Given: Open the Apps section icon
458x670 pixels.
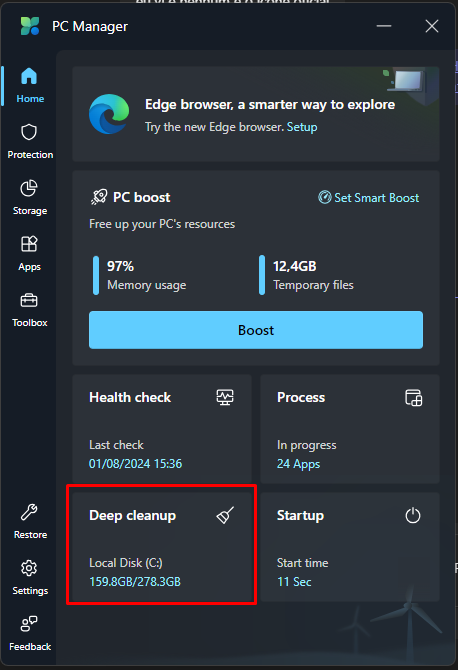Looking at the screenshot, I should click(29, 244).
